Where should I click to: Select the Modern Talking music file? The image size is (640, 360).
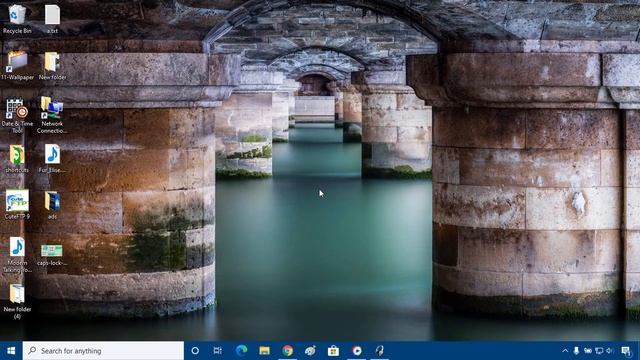[x=17, y=255]
